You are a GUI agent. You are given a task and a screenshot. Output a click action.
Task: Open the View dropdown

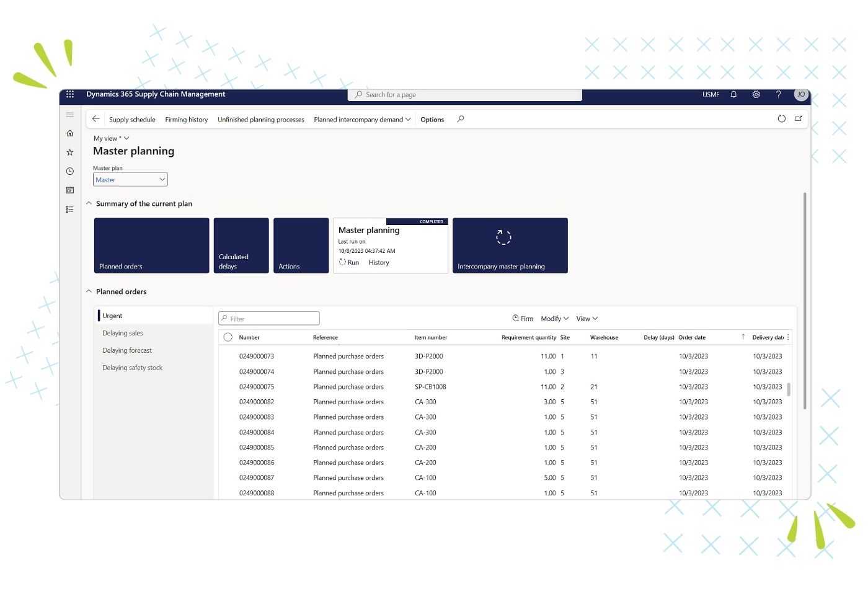(x=587, y=319)
